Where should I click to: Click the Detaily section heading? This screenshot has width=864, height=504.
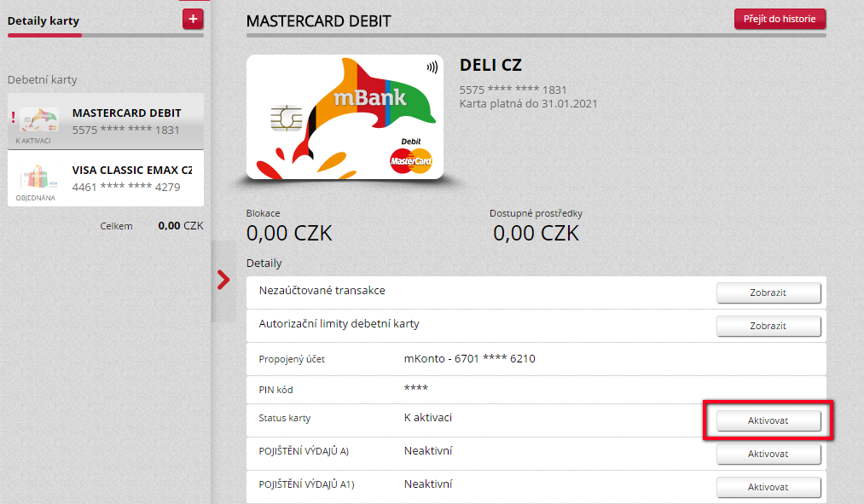click(264, 264)
